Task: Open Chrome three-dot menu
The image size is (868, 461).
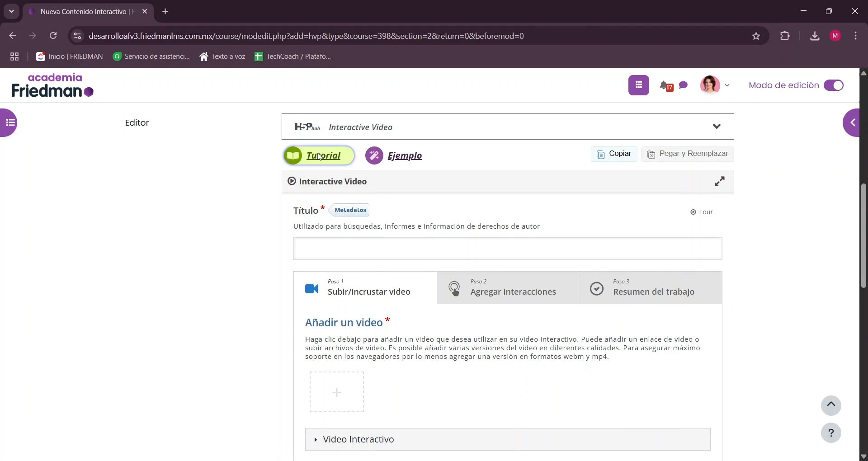Action: (x=856, y=36)
